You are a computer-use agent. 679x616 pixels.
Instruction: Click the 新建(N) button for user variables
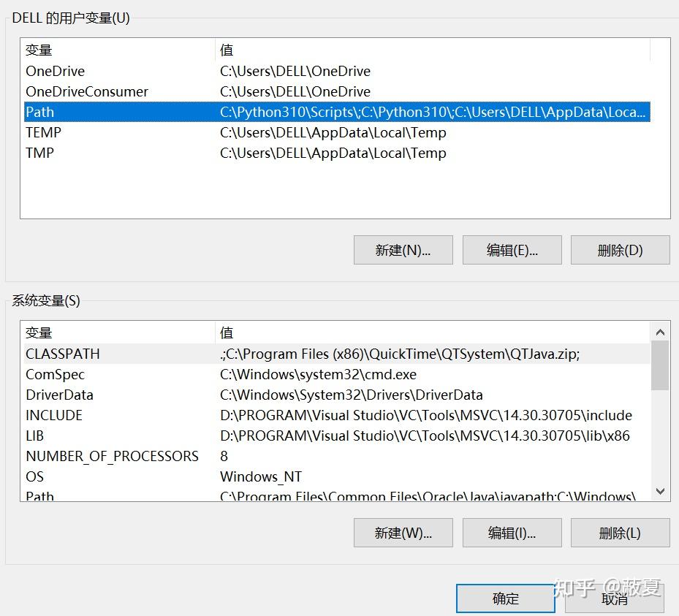click(x=403, y=249)
